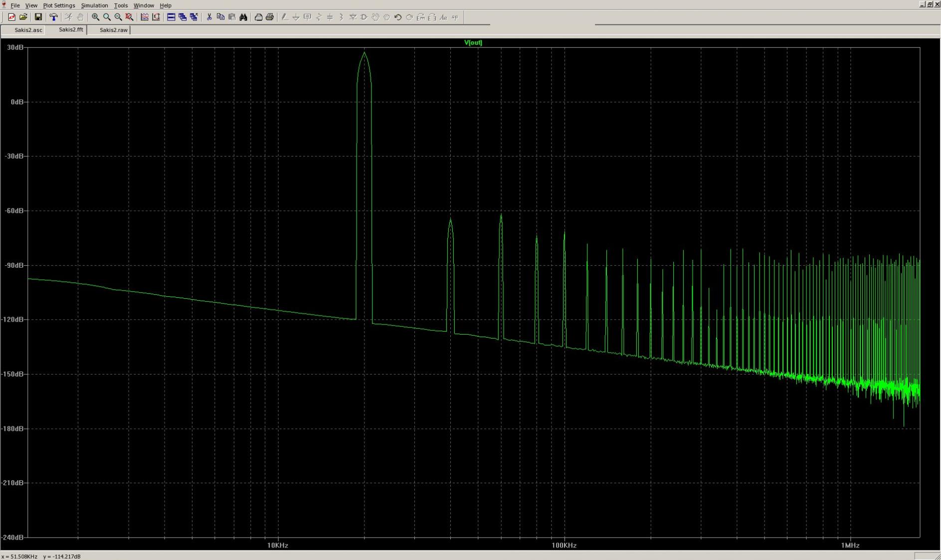Viewport: 941px width, 560px height.
Task: Click the 0dB vertical axis label
Action: [17, 102]
